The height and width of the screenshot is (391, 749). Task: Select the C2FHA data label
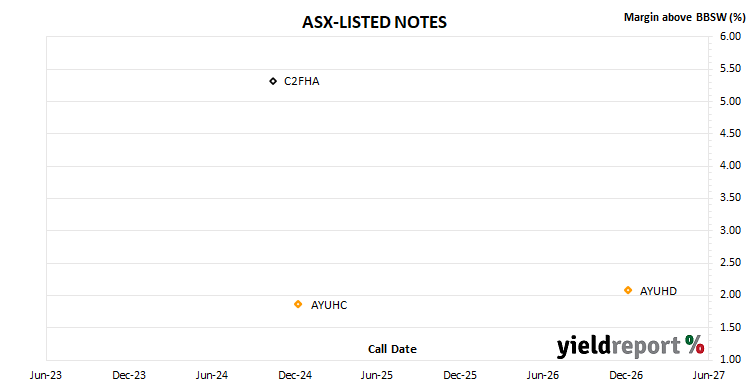tap(301, 82)
